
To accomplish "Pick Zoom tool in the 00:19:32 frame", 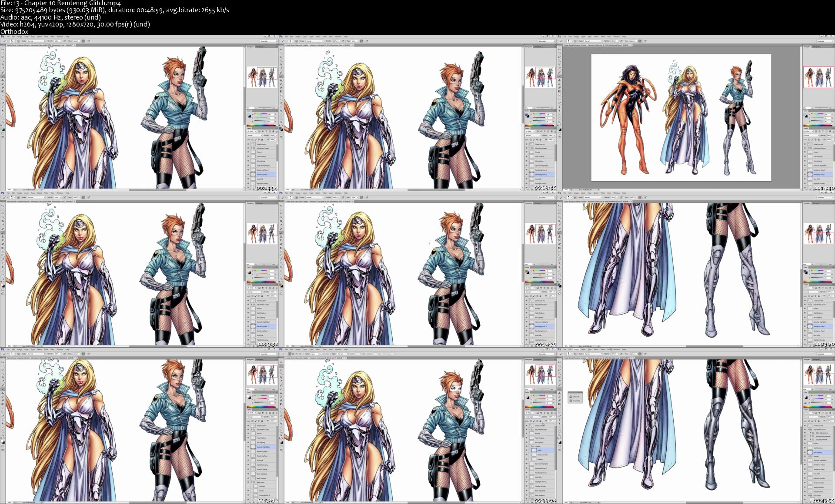I will click(3, 279).
